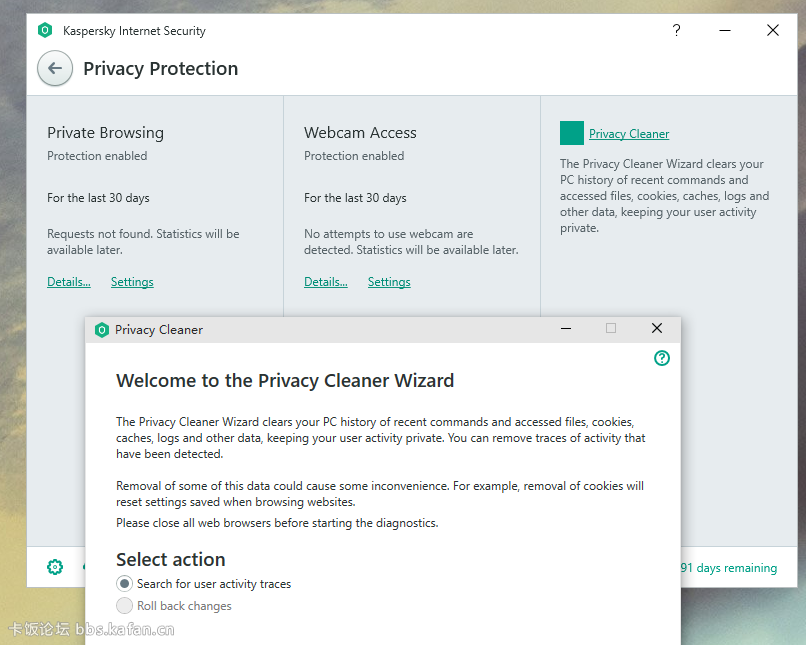The width and height of the screenshot is (806, 645).
Task: Click Please close all web browsers notice
Action: [277, 523]
